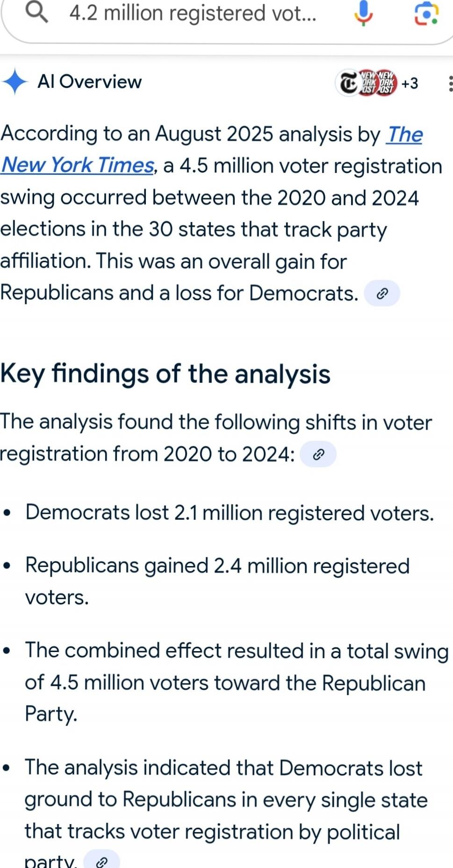Click link chip after '2020 to 2024:'
The image size is (453, 868).
click(x=318, y=454)
